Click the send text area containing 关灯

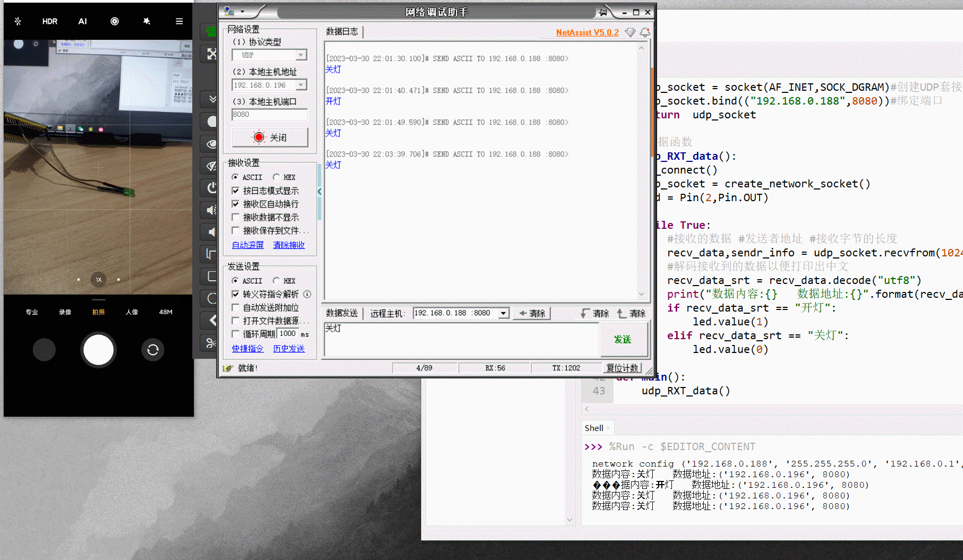pyautogui.click(x=461, y=340)
